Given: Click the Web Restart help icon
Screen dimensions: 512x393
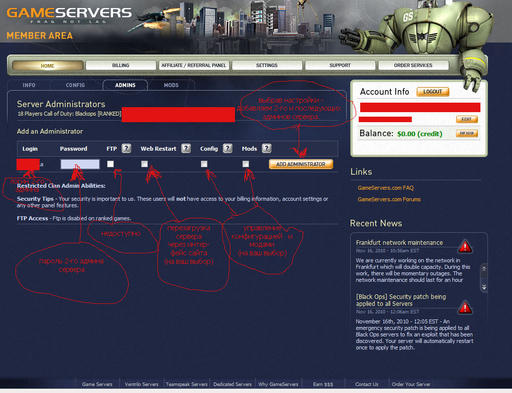Looking at the screenshot, I should [x=186, y=148].
